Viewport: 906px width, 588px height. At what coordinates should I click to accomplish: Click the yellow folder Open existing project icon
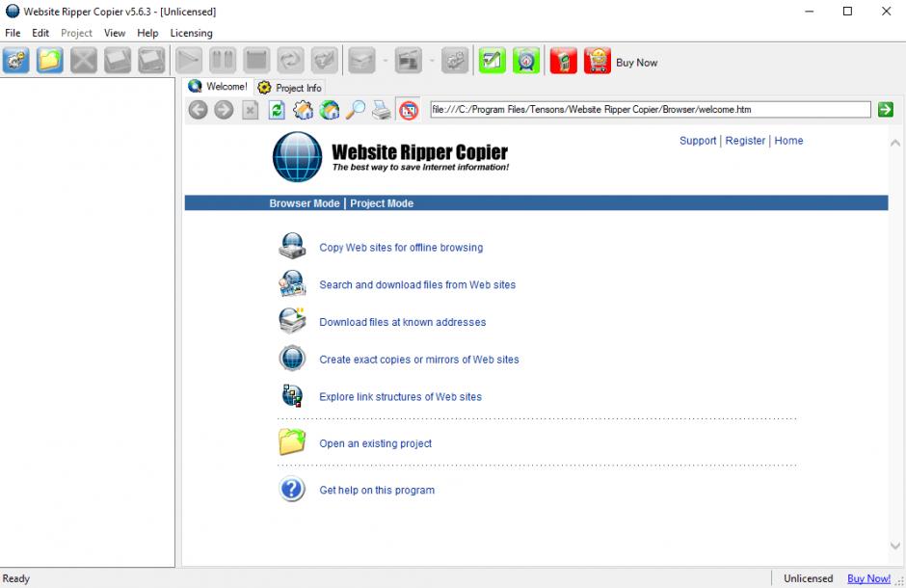point(292,442)
